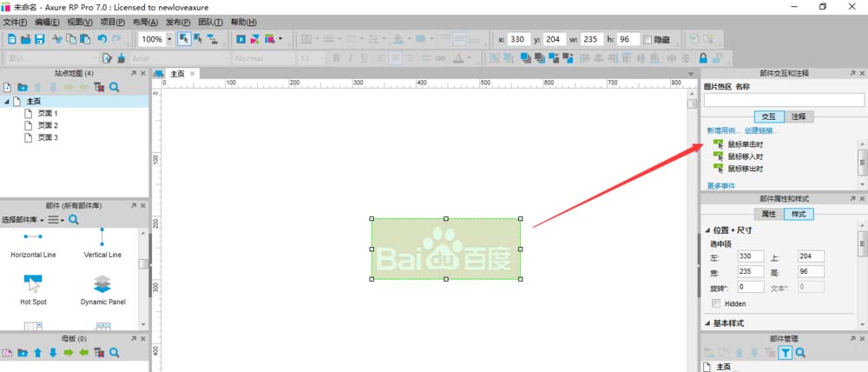Toggle the intersected selection mode button
This screenshot has height=372, width=868.
(x=184, y=39)
